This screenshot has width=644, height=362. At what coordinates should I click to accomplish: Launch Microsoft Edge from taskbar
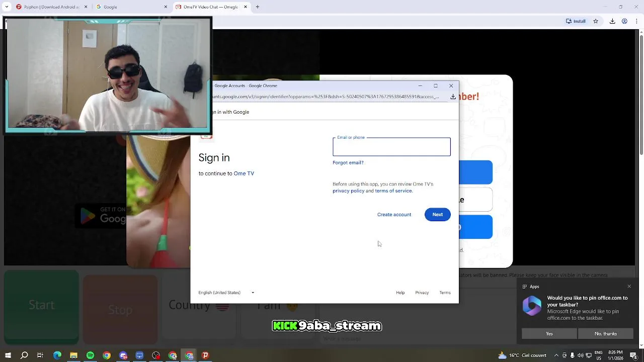(57, 355)
